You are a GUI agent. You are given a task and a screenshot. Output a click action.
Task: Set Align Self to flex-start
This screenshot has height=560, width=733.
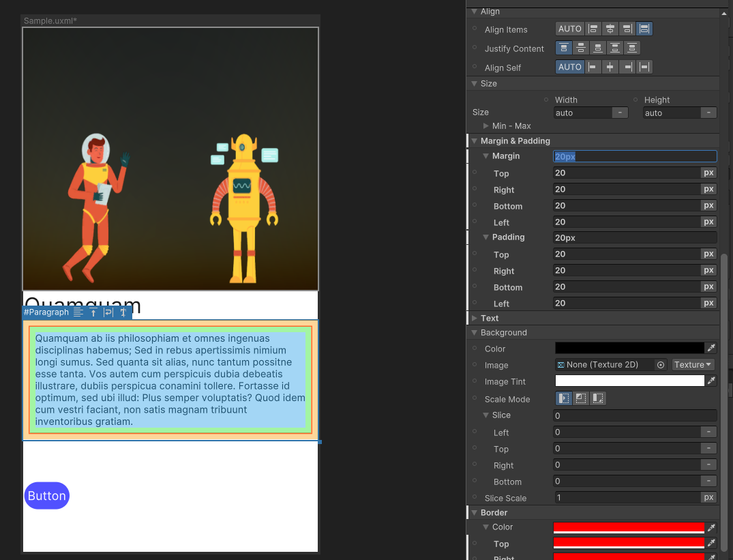click(593, 68)
